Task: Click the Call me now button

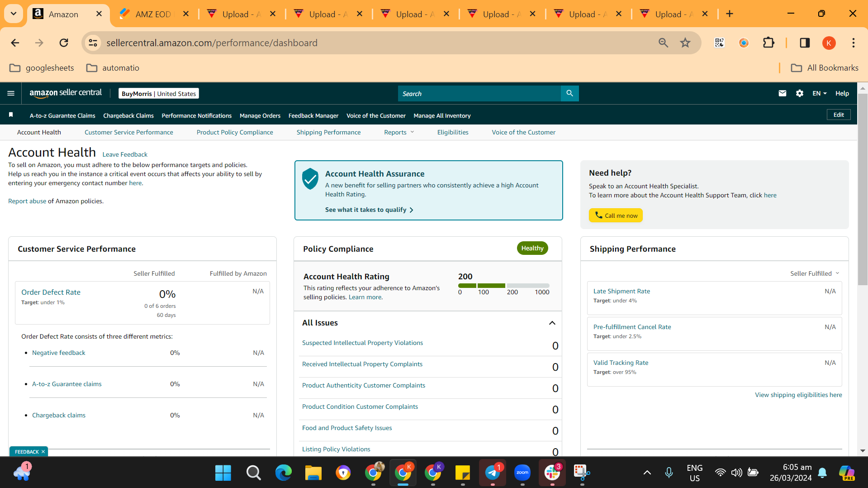Action: (x=616, y=215)
